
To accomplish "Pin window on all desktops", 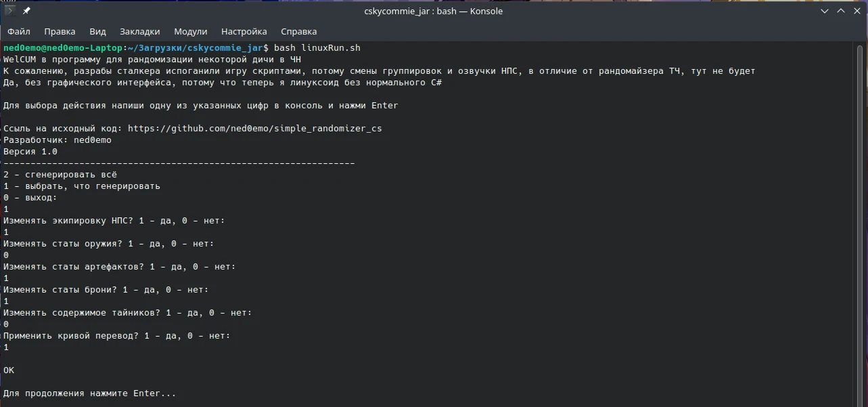I will coord(26,11).
